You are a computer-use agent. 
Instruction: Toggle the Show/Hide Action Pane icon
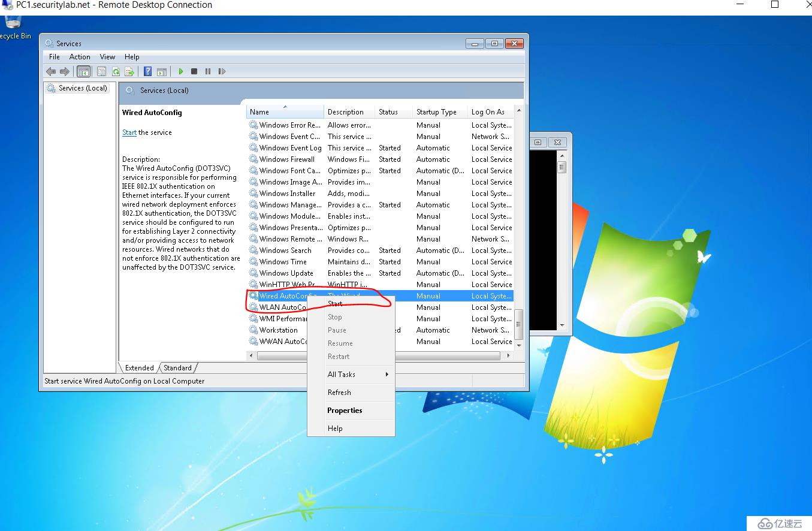coord(162,71)
